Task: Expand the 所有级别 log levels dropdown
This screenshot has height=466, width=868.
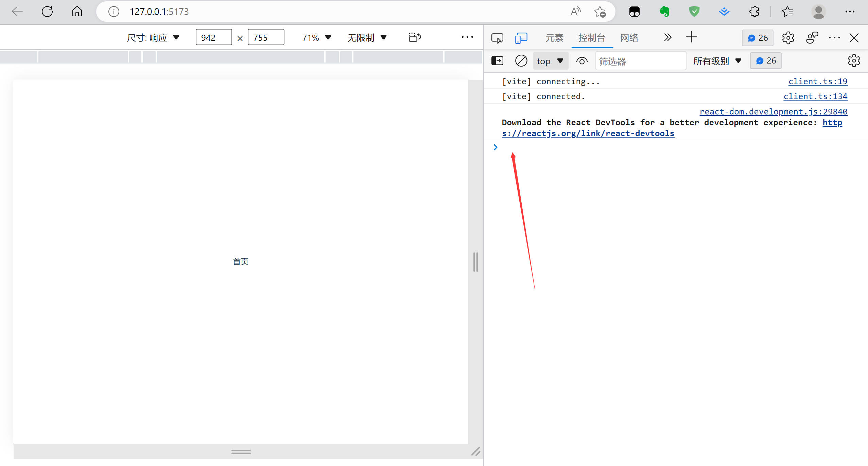Action: (x=717, y=61)
